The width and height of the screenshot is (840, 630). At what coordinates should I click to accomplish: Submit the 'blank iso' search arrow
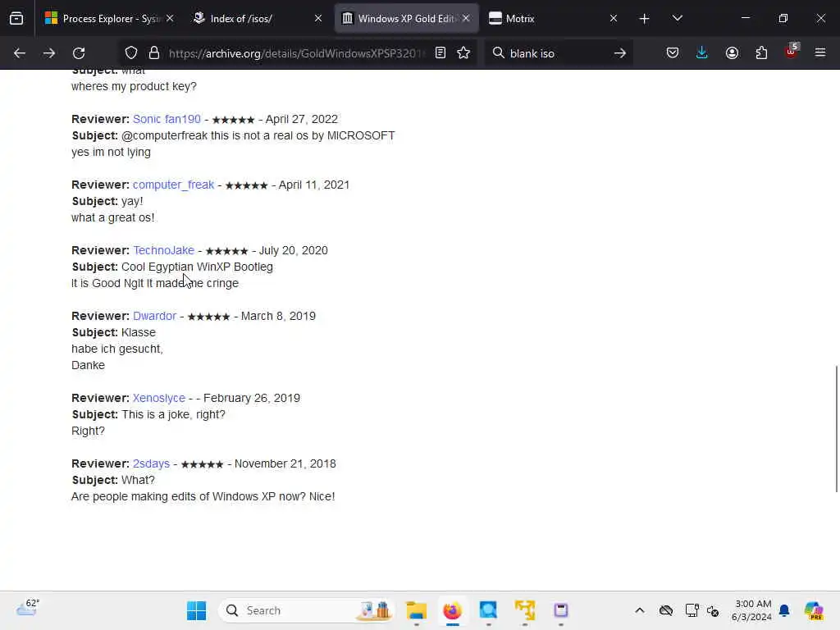(x=620, y=53)
